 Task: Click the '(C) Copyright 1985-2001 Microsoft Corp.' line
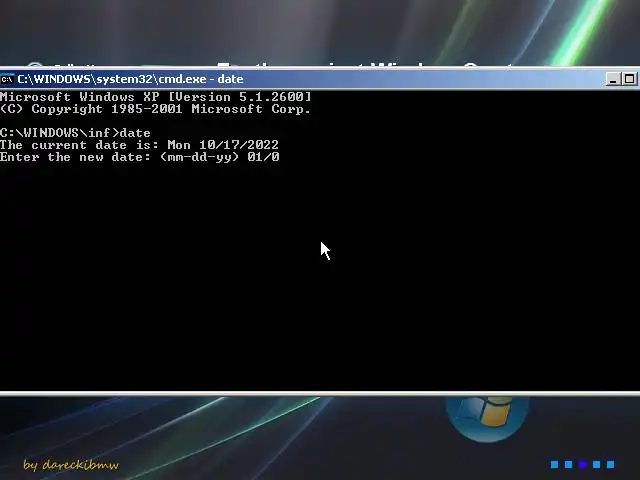156,109
